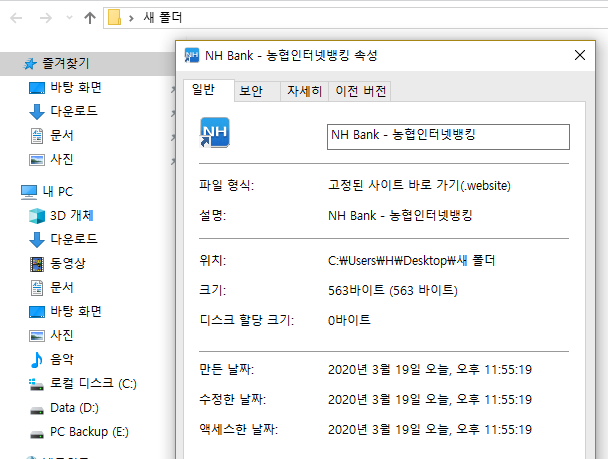
Task: Select 만든 날짜 timestamp value
Action: [430, 369]
